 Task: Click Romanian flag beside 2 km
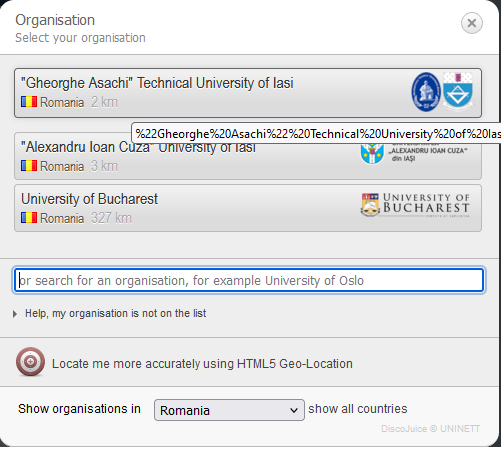29,102
